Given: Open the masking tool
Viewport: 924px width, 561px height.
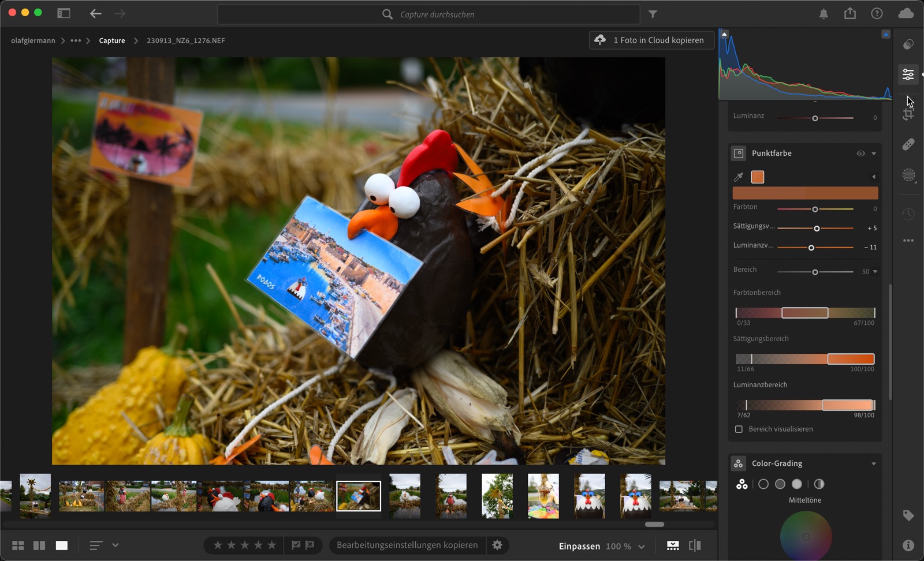Looking at the screenshot, I should [908, 175].
